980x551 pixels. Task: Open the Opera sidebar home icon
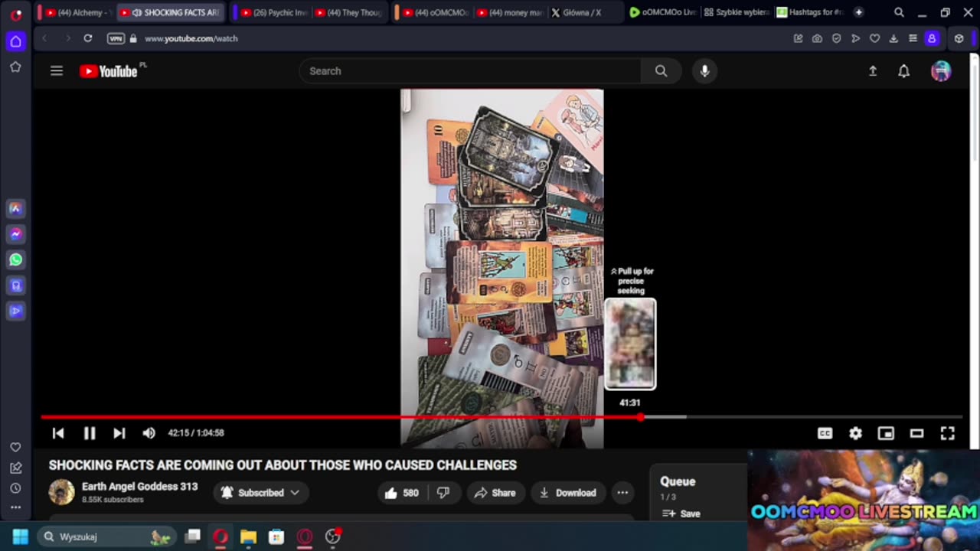coord(15,41)
